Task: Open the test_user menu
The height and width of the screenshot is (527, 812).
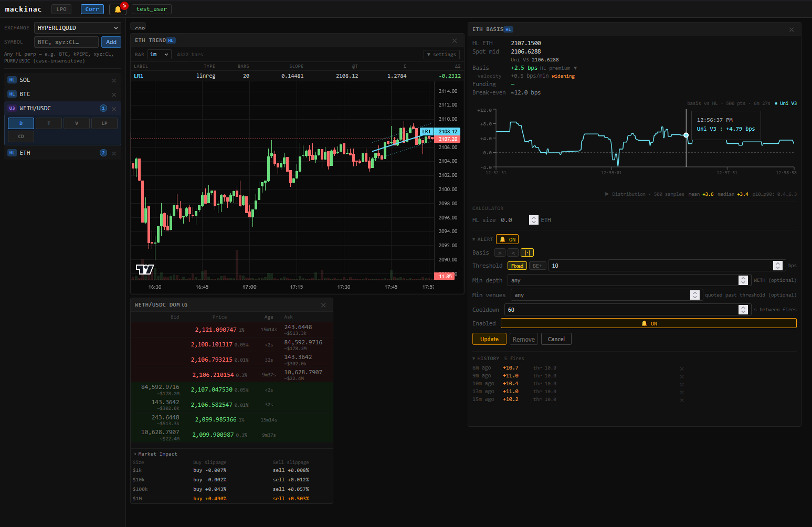Action: [152, 9]
